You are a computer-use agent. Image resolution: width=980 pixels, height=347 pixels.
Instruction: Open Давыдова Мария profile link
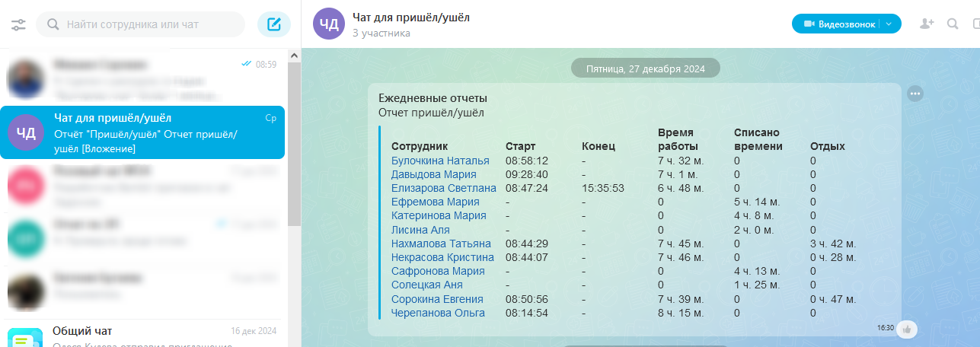point(433,174)
